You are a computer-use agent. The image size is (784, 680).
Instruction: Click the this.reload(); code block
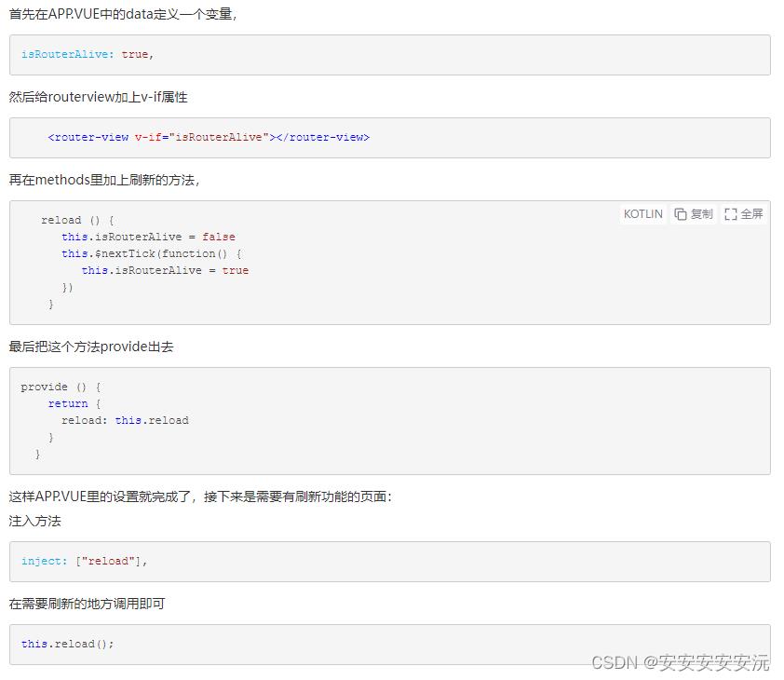click(390, 645)
